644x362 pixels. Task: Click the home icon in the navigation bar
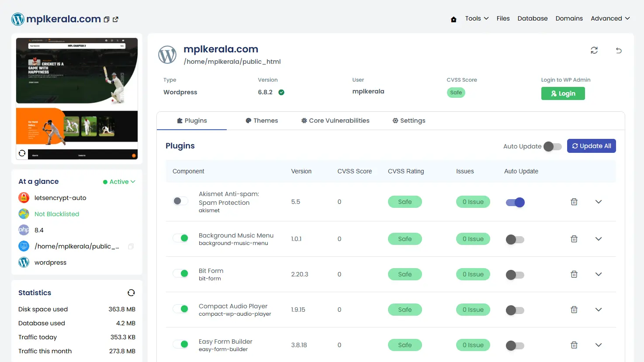pos(454,19)
